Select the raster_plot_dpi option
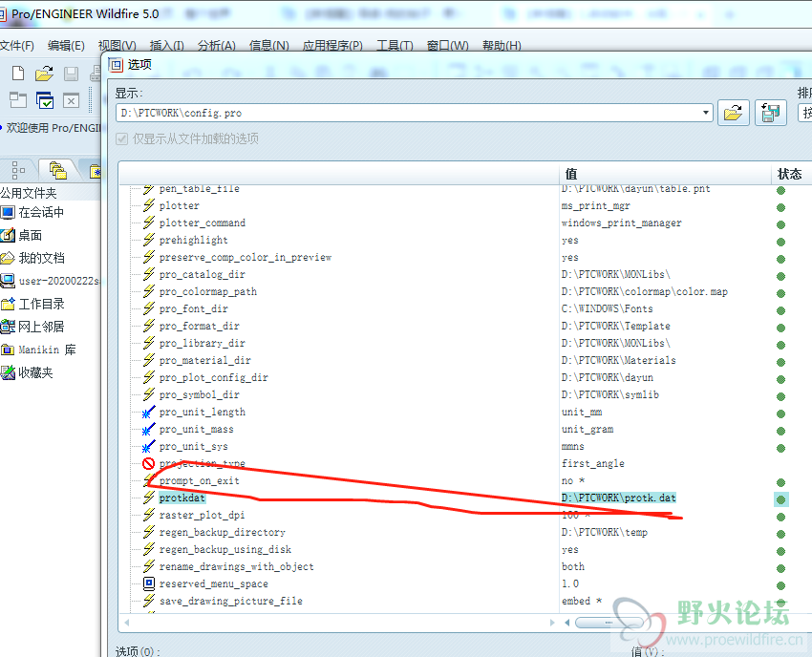 point(202,515)
